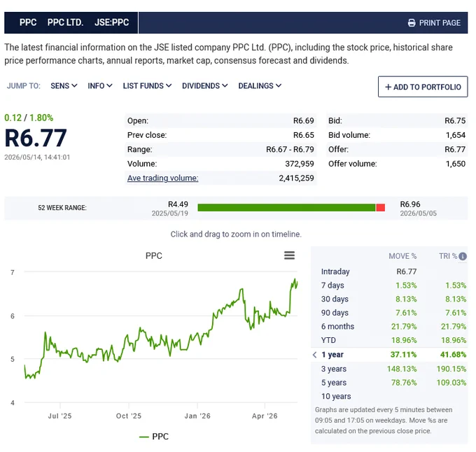476x452 pixels.
Task: Open the Ave trading volume link
Action: pyautogui.click(x=162, y=178)
